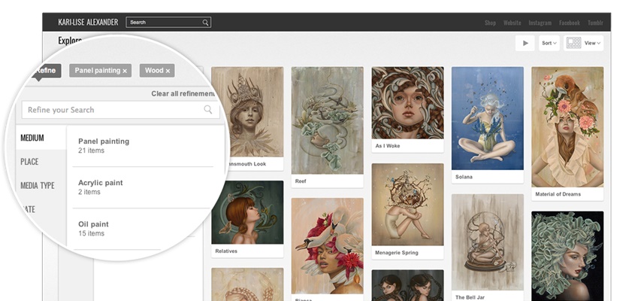644x301 pixels.
Task: Click the Material of Dreams caption text
Action: click(558, 194)
